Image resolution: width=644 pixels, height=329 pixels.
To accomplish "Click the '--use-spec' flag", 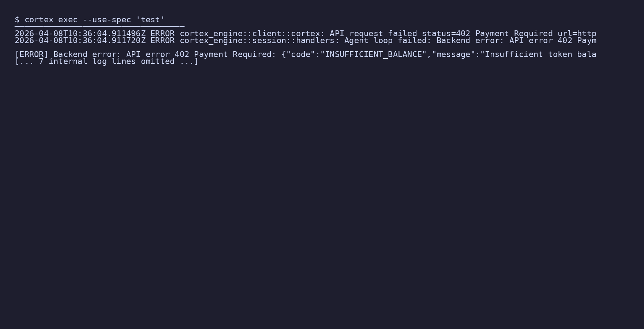I will pos(107,20).
